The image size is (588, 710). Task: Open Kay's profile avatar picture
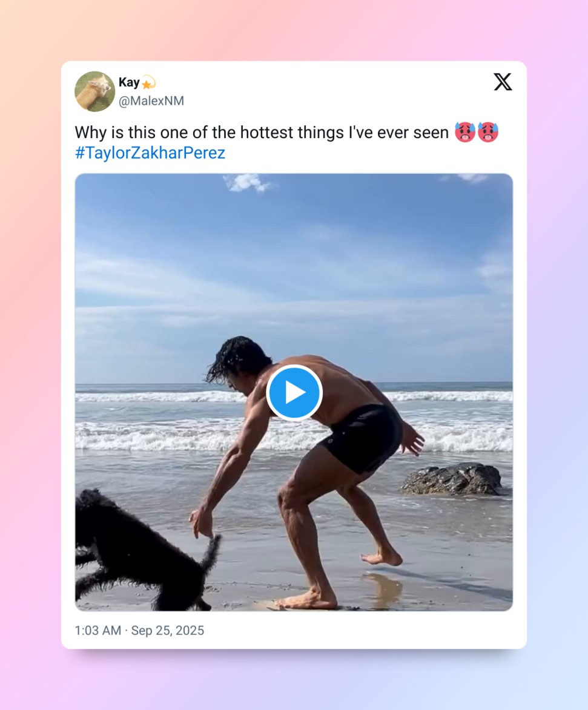pyautogui.click(x=94, y=91)
